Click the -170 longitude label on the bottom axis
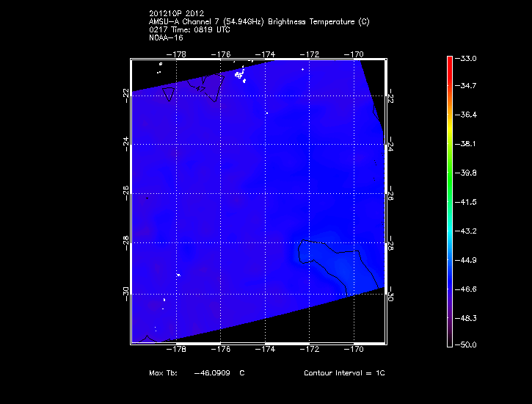 (356, 350)
